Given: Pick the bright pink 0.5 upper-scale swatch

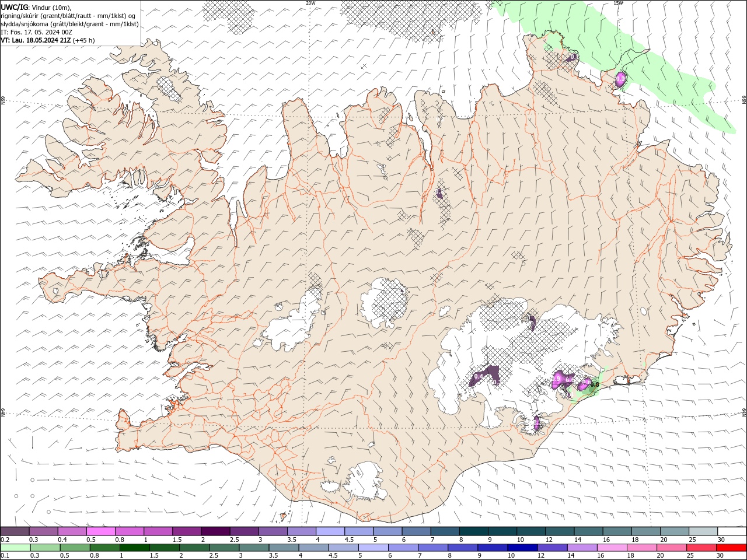Looking at the screenshot, I should coord(101,531).
